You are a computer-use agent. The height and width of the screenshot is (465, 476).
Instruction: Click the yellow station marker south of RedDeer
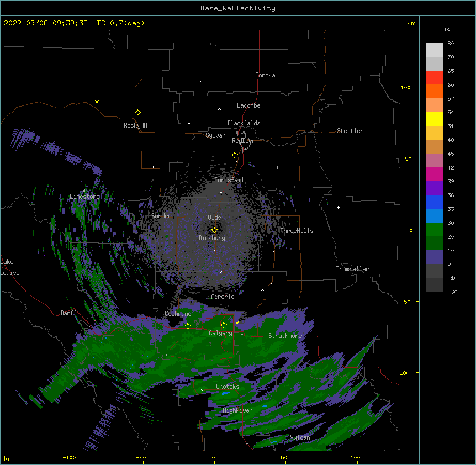click(235, 155)
